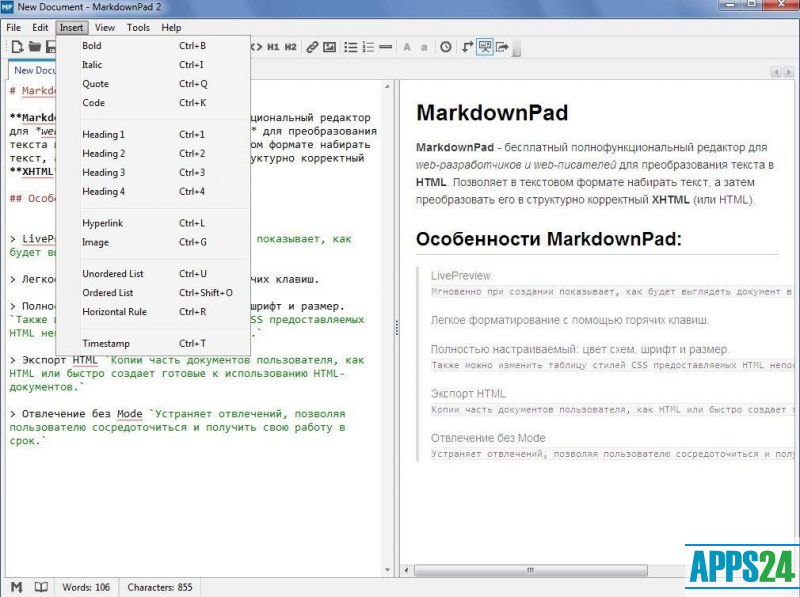Select Heading 4 in the Insert menu
800x597 pixels.
(x=153, y=191)
